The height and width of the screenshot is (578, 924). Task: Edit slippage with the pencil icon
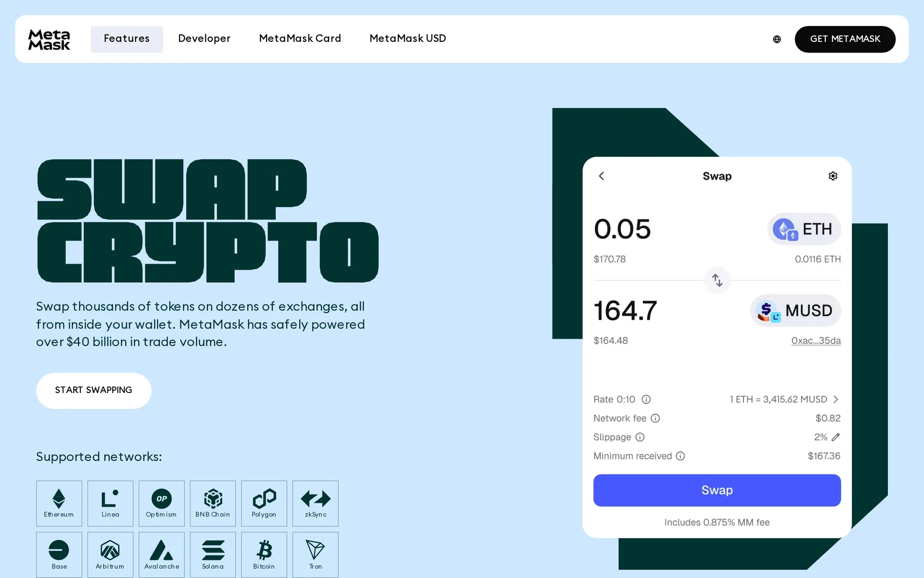tap(836, 437)
